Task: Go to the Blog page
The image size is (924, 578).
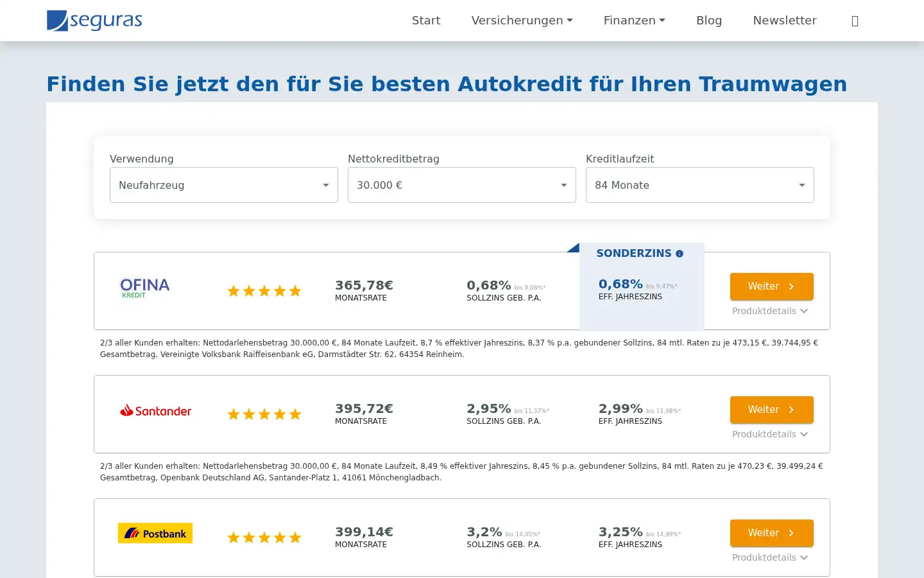Action: pyautogui.click(x=709, y=21)
